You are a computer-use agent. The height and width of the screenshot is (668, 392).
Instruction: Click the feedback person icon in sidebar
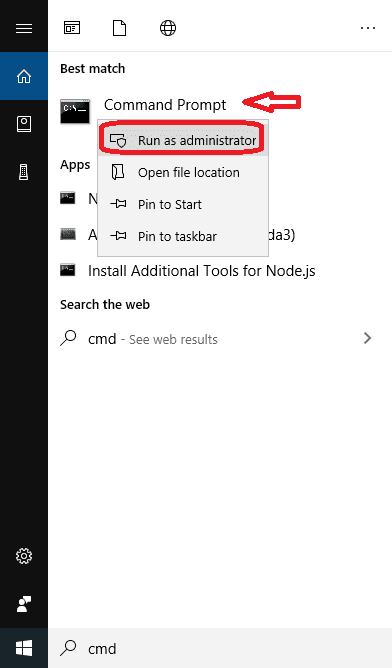click(x=24, y=604)
